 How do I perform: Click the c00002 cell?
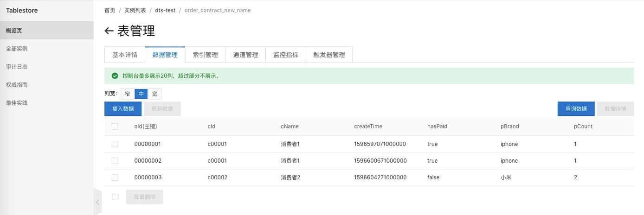pyautogui.click(x=218, y=177)
